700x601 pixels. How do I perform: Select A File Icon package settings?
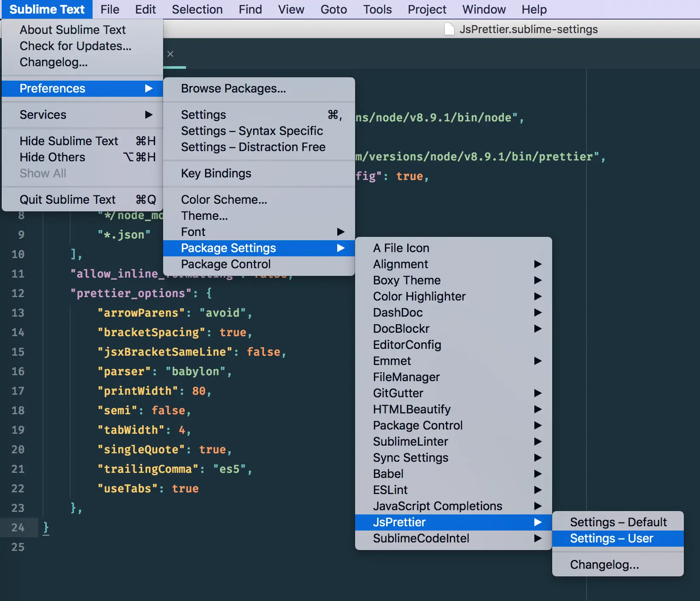[x=454, y=248]
